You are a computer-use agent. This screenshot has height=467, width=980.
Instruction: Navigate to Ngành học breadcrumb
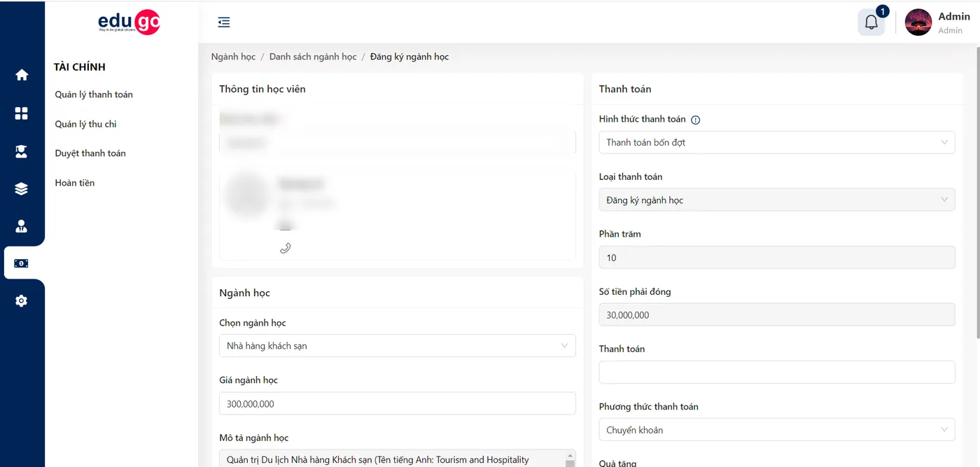pyautogui.click(x=233, y=57)
